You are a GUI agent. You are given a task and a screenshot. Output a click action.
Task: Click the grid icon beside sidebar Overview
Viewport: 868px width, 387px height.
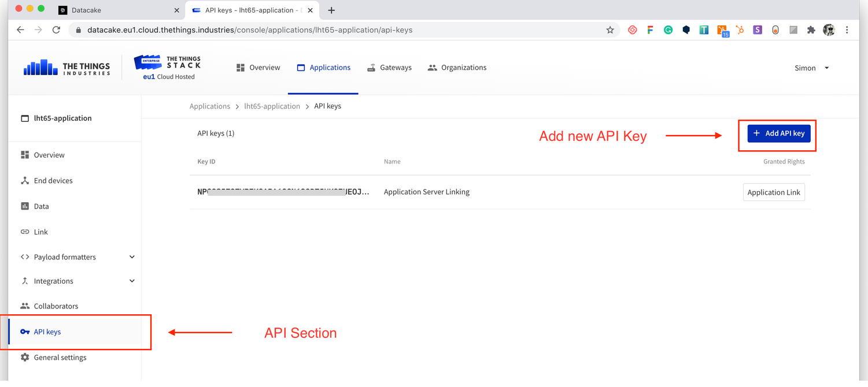[x=25, y=155]
